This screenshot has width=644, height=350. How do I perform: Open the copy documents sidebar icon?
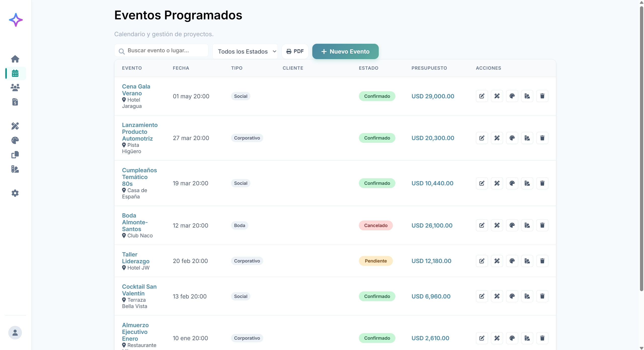coord(15,155)
